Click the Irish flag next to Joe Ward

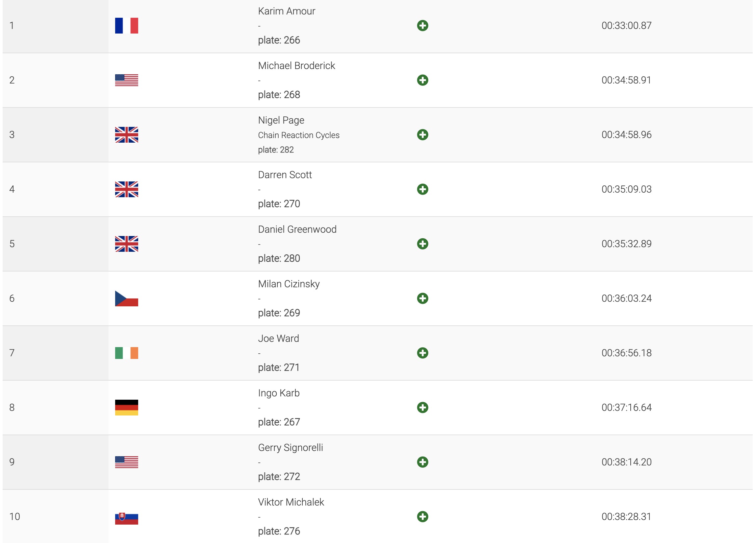click(x=126, y=353)
